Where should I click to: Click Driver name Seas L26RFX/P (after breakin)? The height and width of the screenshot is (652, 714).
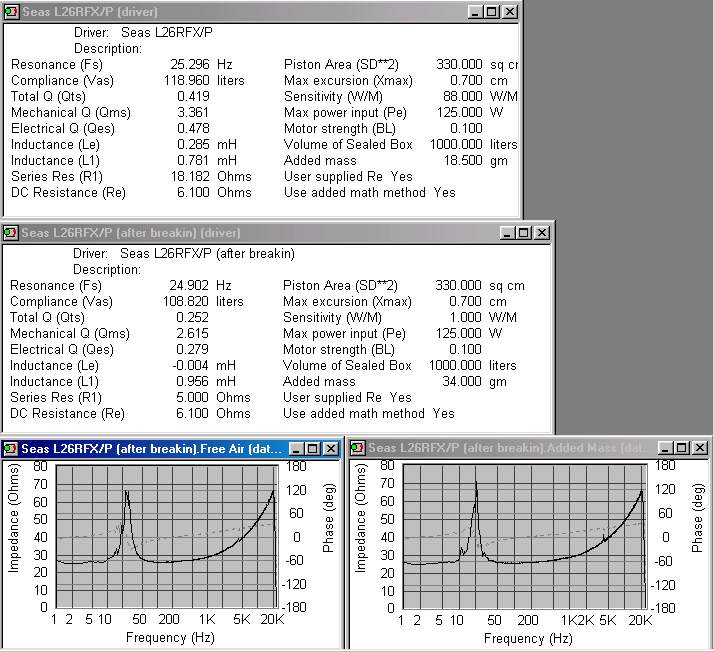point(207,253)
